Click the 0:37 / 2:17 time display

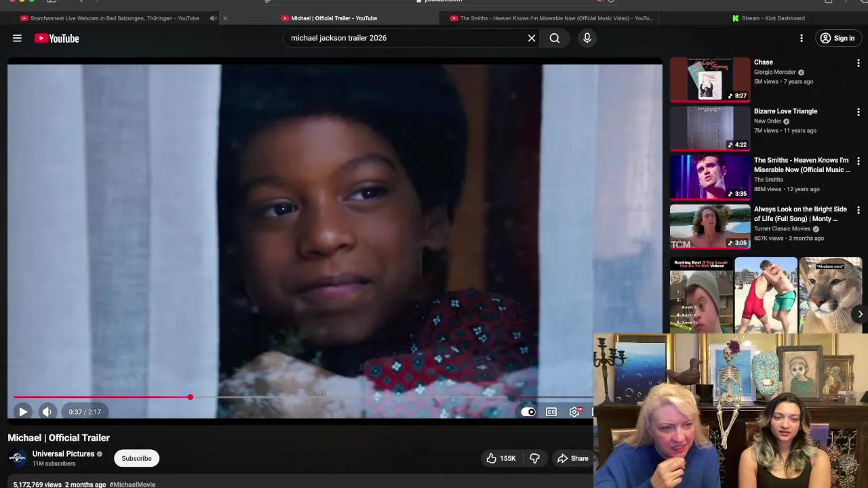[x=85, y=411]
